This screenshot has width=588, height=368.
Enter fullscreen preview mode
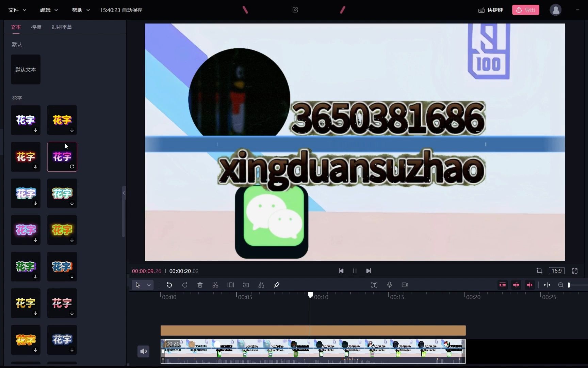click(x=575, y=271)
